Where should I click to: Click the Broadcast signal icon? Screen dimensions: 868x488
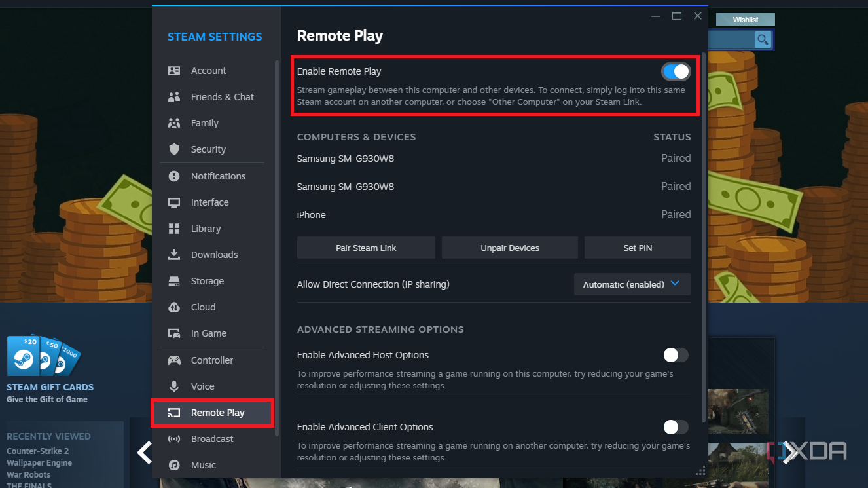coord(174,439)
